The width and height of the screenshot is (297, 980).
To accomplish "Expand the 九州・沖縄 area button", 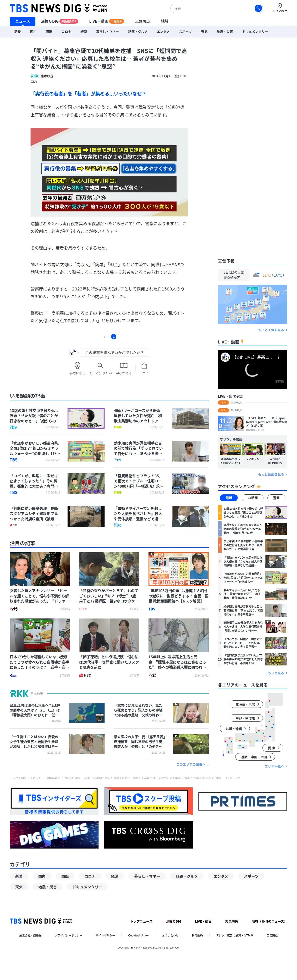I will click(235, 729).
